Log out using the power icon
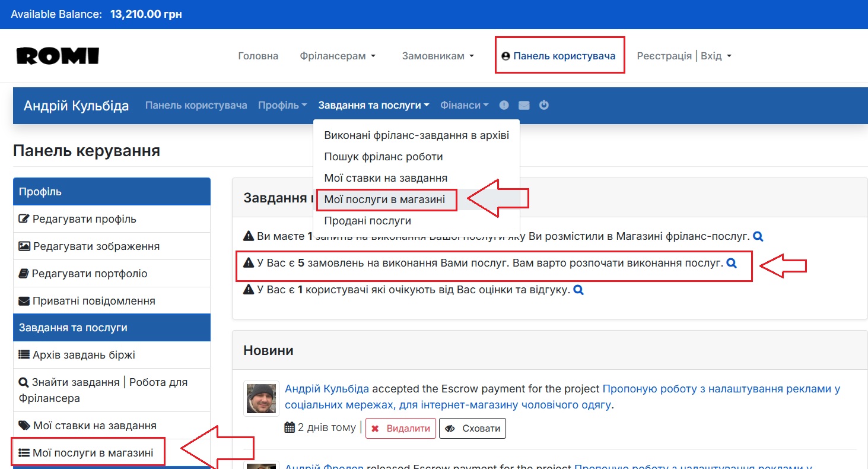This screenshot has height=469, width=868. tap(543, 105)
